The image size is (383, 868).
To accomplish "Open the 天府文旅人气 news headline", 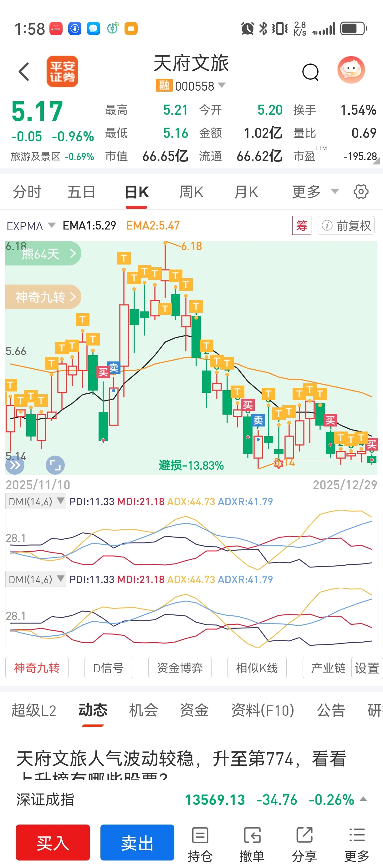I will [x=182, y=759].
